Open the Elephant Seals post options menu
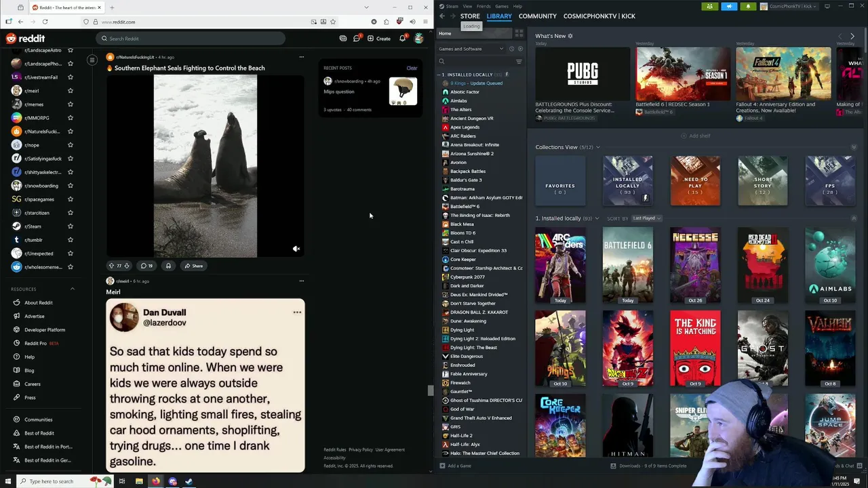The image size is (868, 488). (x=302, y=57)
